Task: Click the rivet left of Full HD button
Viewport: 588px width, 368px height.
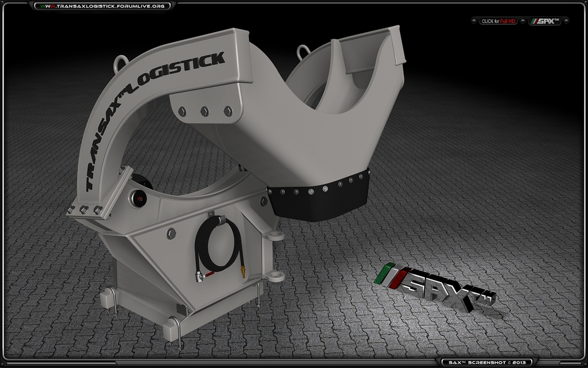Action: tap(474, 21)
